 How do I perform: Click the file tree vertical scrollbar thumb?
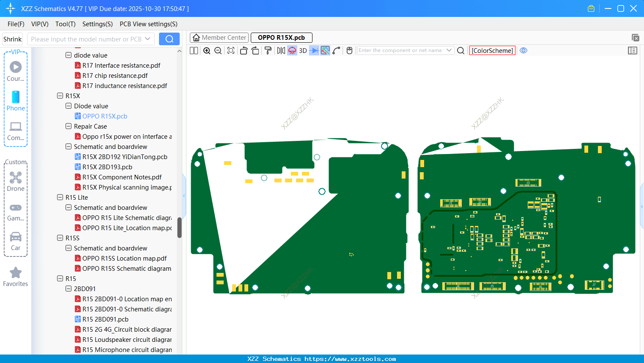coord(179,228)
